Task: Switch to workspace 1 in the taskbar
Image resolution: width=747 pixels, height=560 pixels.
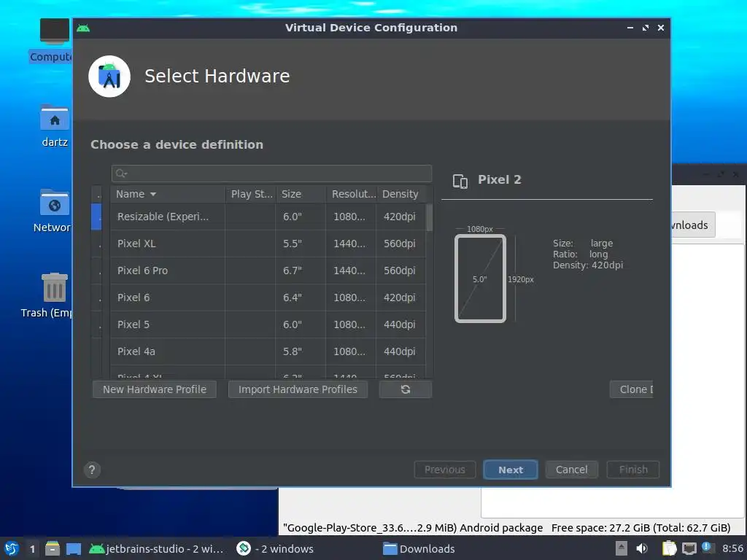Action: [32, 549]
